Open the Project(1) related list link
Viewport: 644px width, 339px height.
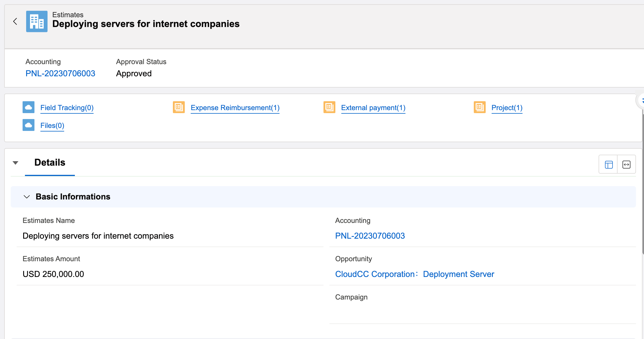pos(507,108)
